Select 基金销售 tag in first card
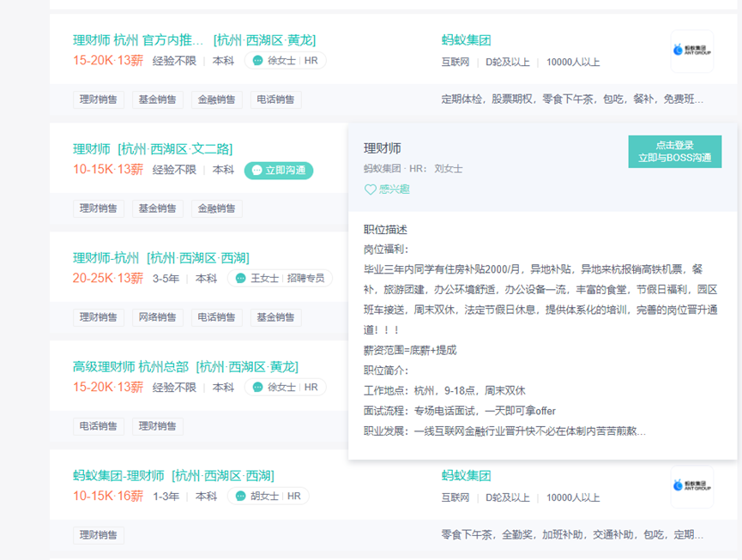Screen dimensions: 742x560 pyautogui.click(x=158, y=99)
